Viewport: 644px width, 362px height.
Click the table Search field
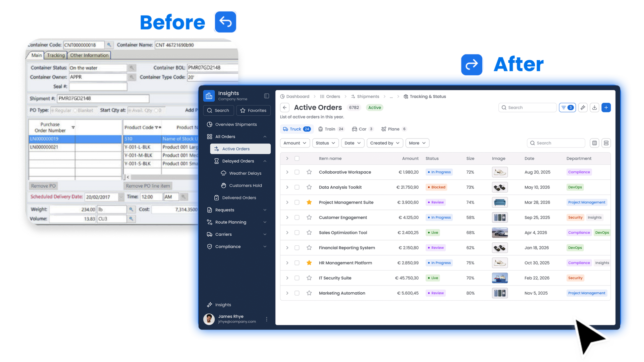pyautogui.click(x=557, y=143)
